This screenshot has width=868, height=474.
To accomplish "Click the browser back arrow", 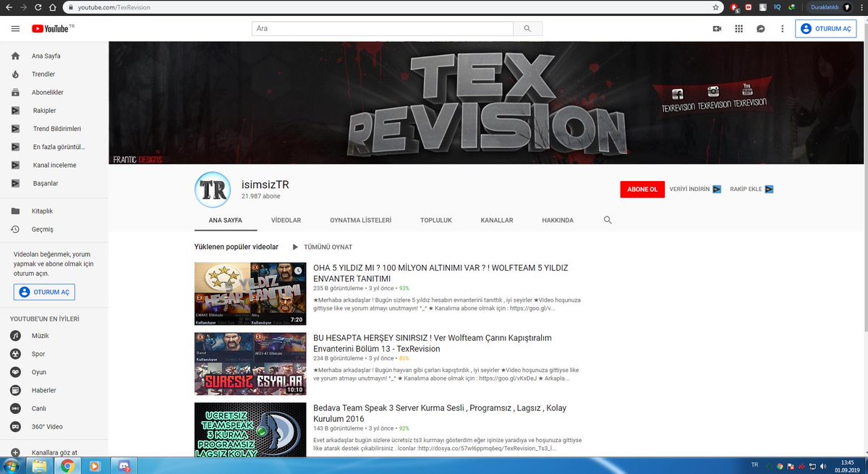I will pos(9,7).
